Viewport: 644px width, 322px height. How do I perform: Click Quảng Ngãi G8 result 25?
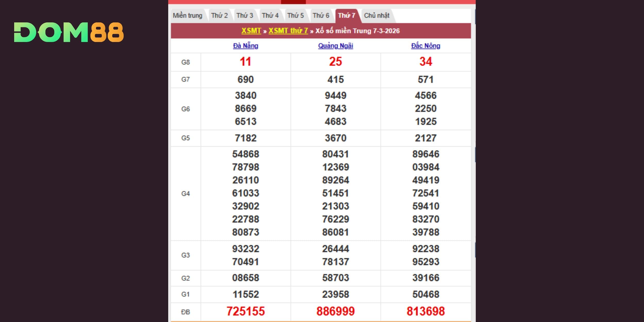click(x=335, y=62)
